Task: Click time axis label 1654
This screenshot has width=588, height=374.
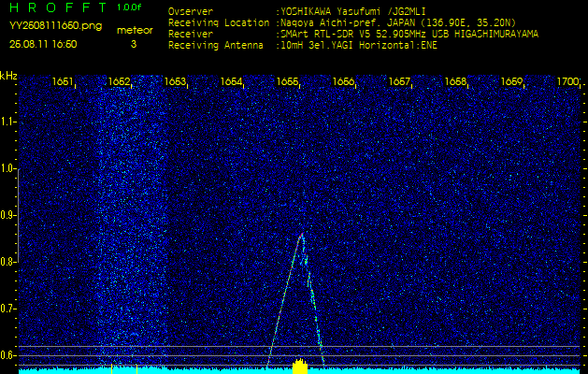Action: [x=231, y=81]
